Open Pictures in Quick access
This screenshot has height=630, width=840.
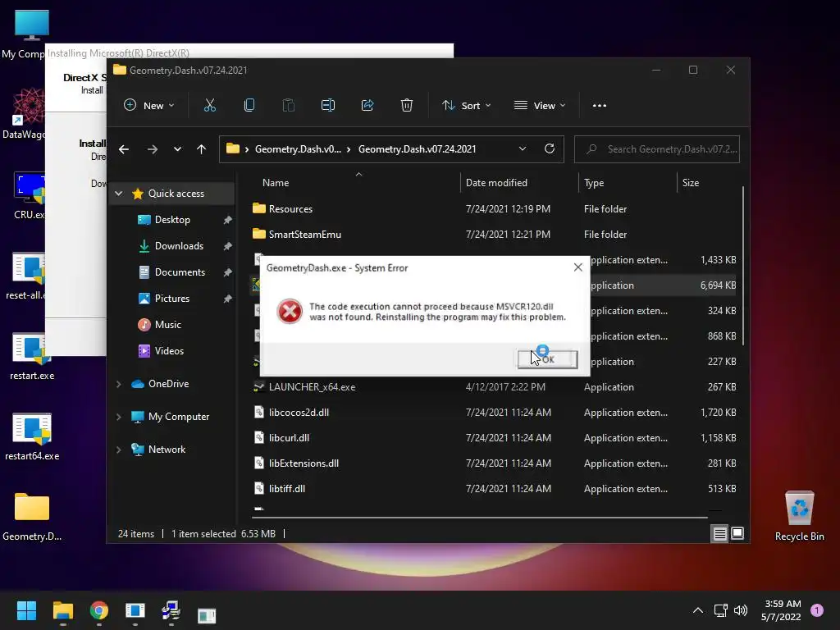172,299
